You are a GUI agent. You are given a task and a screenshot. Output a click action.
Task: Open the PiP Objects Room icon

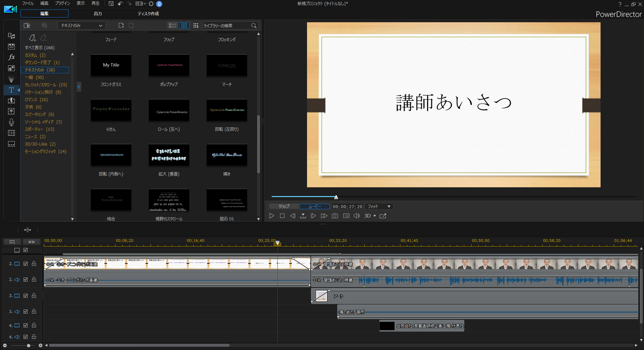click(11, 68)
